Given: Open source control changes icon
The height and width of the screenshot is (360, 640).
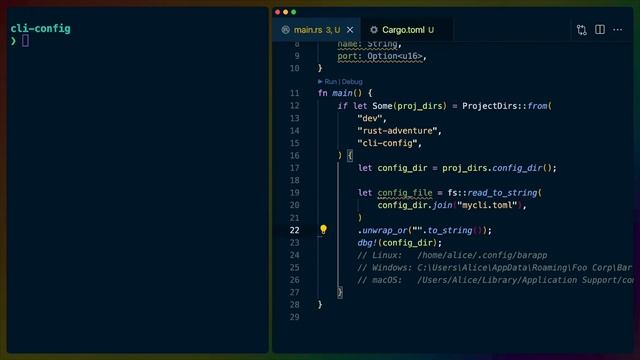Looking at the screenshot, I should (582, 30).
